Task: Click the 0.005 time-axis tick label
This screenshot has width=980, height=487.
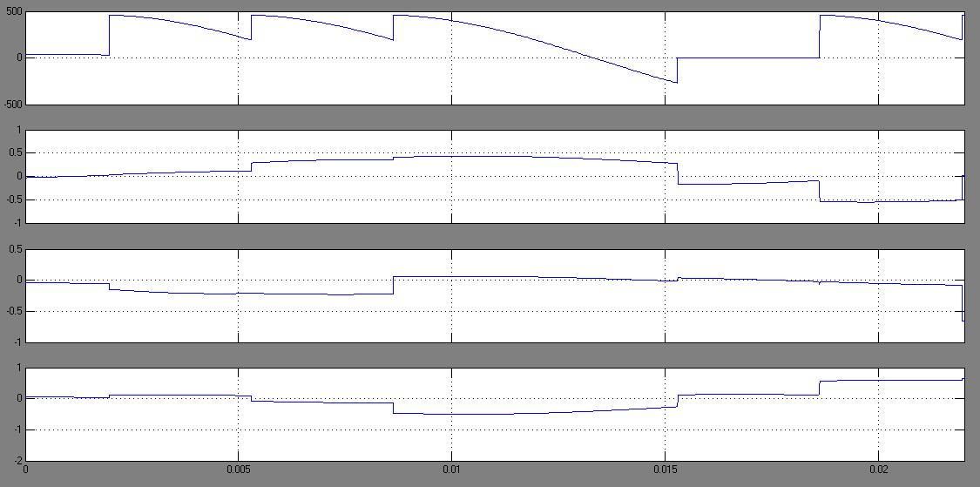Action: (238, 469)
